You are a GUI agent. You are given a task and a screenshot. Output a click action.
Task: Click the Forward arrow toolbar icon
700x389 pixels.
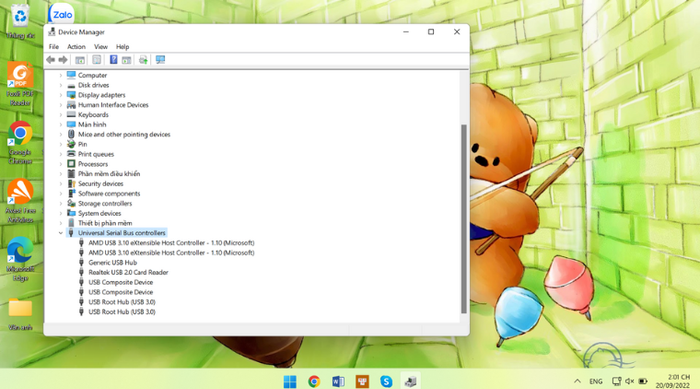pyautogui.click(x=63, y=60)
